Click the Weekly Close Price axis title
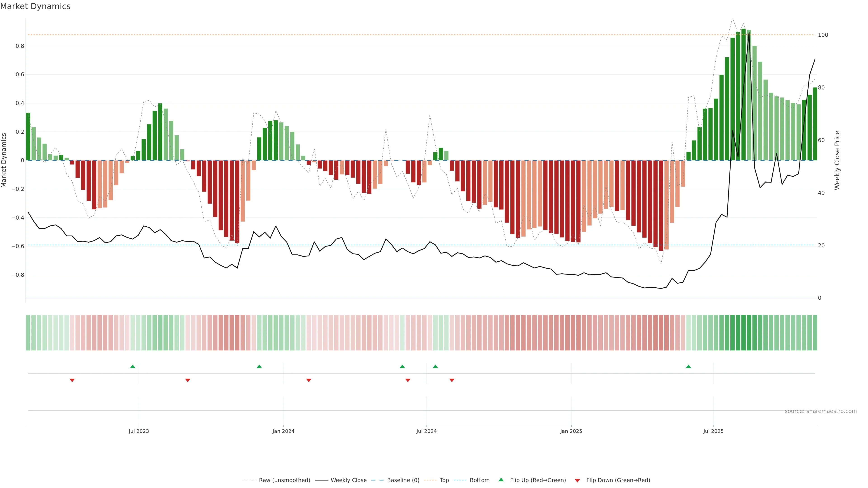 837,160
